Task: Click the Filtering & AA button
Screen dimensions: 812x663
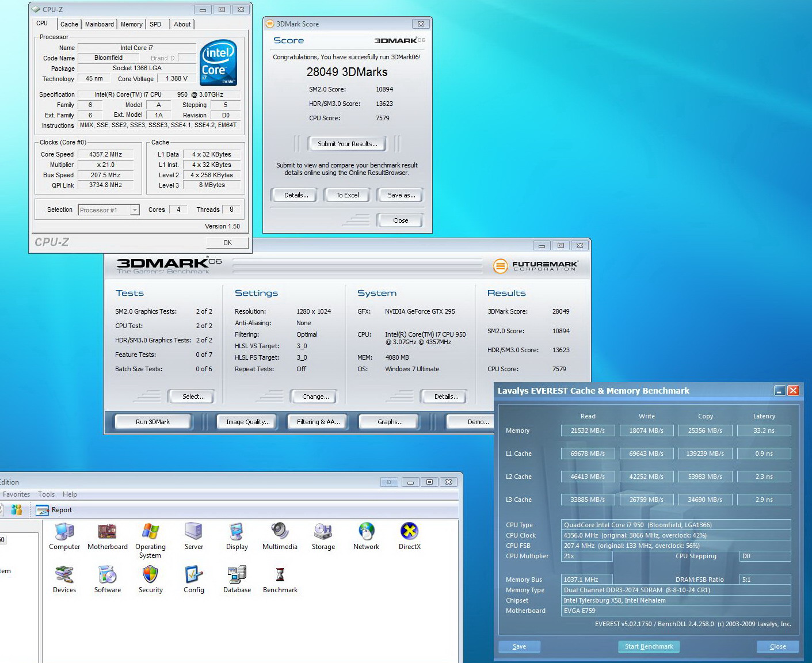Action: (x=318, y=422)
